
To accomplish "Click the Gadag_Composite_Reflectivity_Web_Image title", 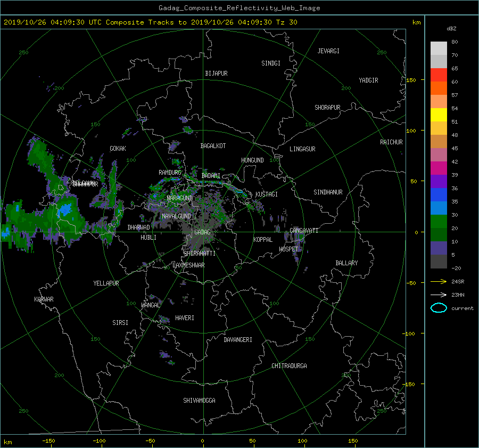I will pyautogui.click(x=239, y=8).
